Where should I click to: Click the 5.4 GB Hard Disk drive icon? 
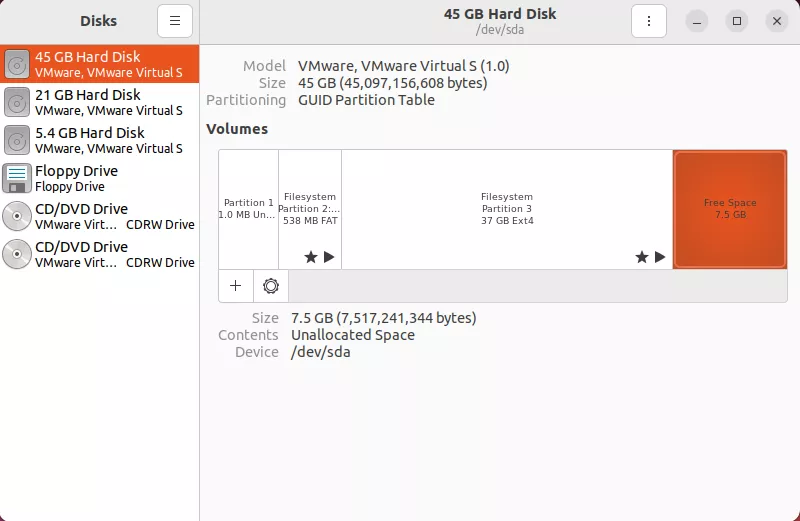(17, 140)
